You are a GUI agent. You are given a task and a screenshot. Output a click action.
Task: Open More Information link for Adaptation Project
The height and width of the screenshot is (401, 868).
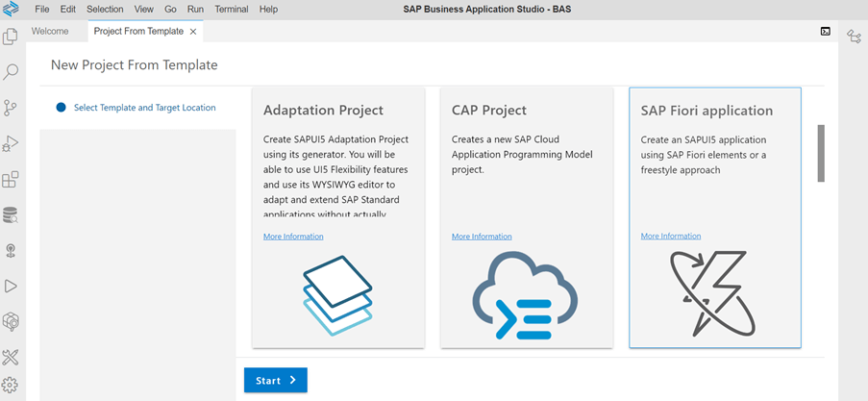[293, 237]
